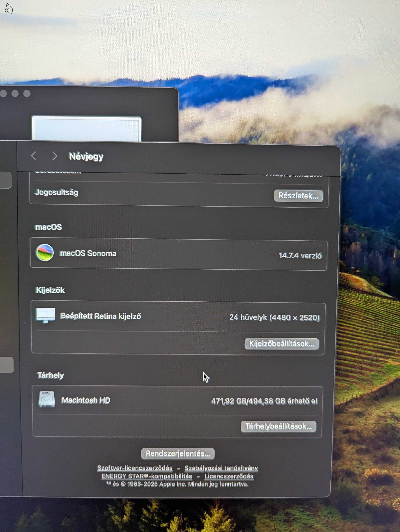The image size is (400, 532).
Task: Click the Macintosh HD drive icon
Action: [47, 400]
